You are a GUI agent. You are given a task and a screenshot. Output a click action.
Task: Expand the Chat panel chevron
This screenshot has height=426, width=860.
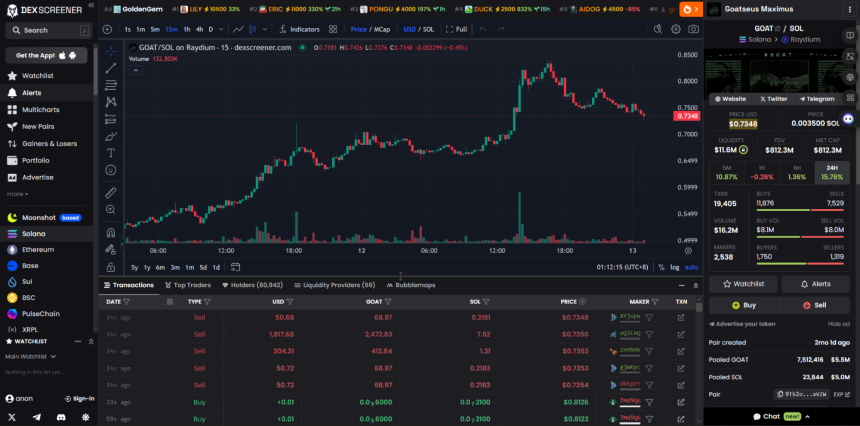click(807, 417)
